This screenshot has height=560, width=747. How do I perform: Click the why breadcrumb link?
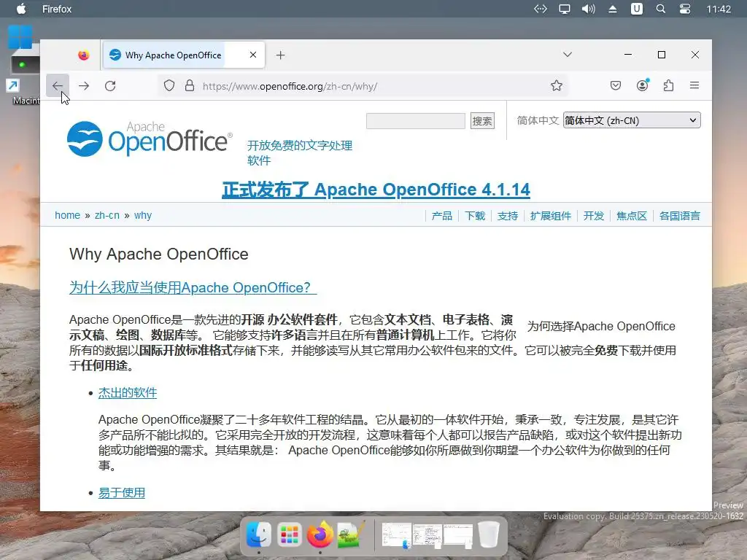click(143, 215)
